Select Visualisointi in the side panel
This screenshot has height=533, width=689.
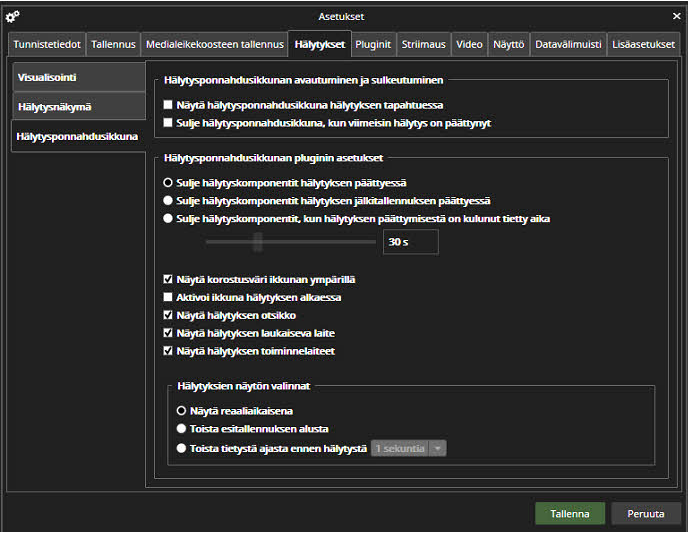click(x=78, y=77)
